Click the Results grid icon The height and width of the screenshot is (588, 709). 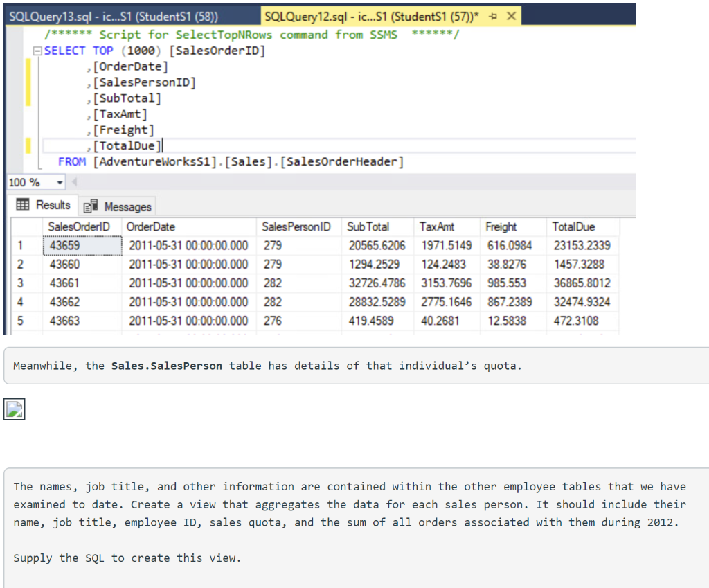coord(22,205)
